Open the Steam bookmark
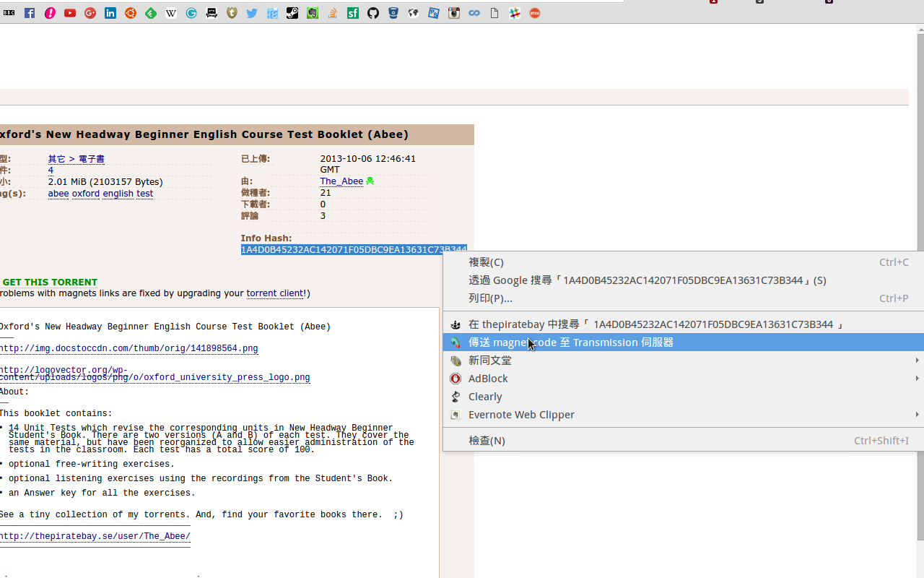Image resolution: width=924 pixels, height=578 pixels. pyautogui.click(x=292, y=13)
